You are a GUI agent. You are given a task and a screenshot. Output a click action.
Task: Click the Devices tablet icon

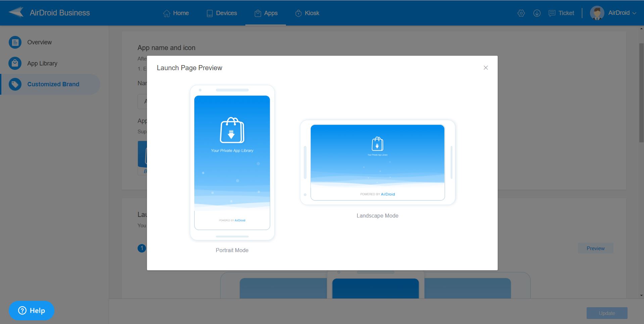pyautogui.click(x=210, y=13)
